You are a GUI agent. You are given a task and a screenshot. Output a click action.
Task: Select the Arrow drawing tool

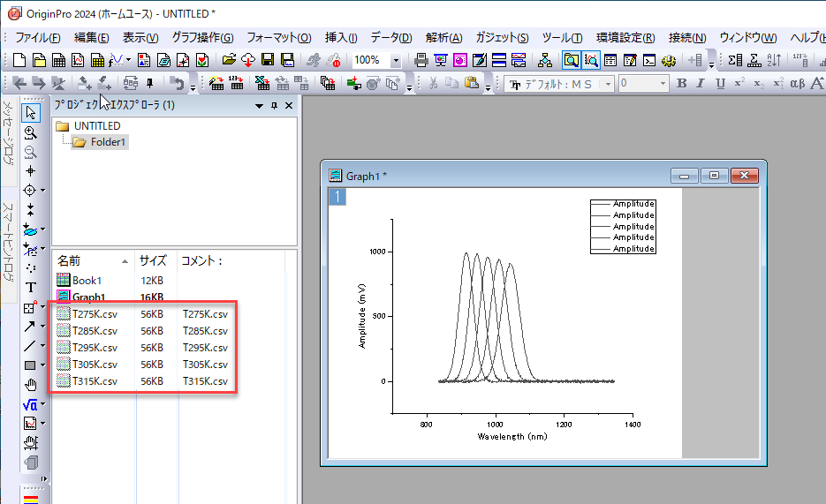29,327
